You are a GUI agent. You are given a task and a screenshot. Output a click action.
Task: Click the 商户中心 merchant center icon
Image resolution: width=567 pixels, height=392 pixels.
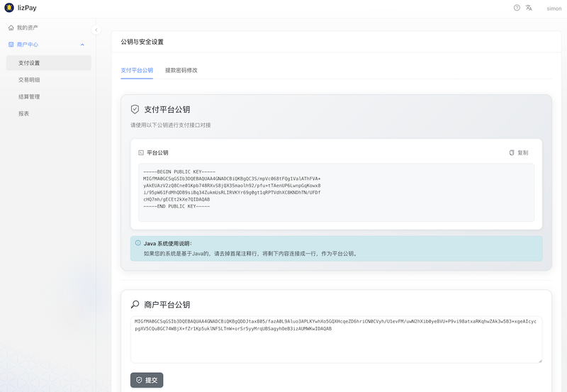11,45
